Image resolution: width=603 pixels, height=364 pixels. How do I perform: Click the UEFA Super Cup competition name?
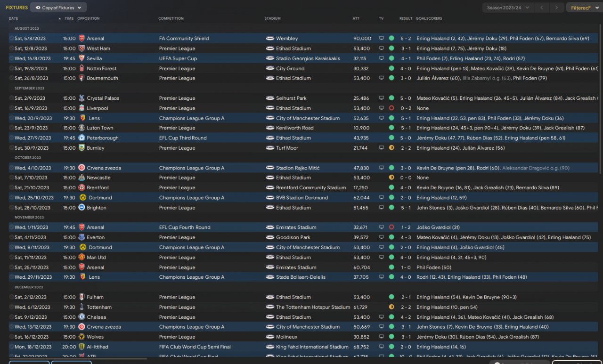(x=178, y=58)
